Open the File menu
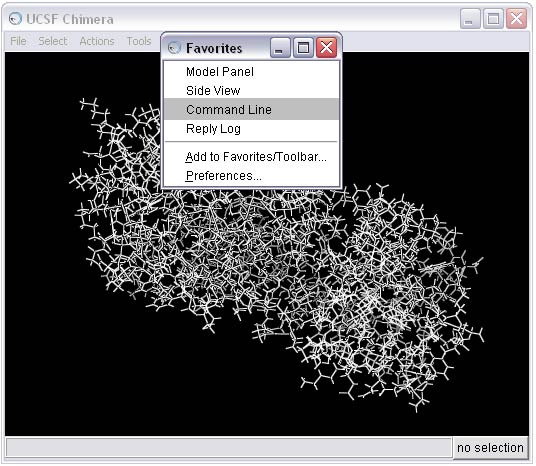This screenshot has height=466, width=536. (18, 41)
